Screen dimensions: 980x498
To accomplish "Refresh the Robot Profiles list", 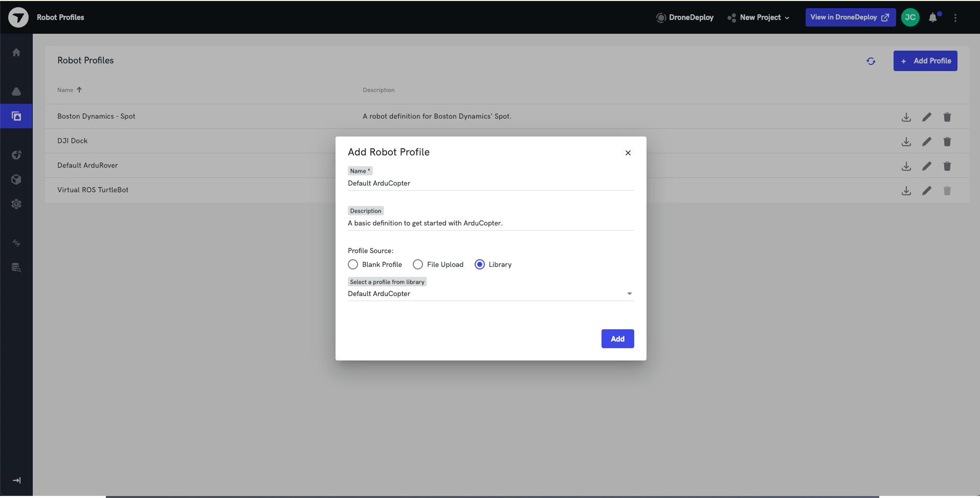I will point(871,61).
